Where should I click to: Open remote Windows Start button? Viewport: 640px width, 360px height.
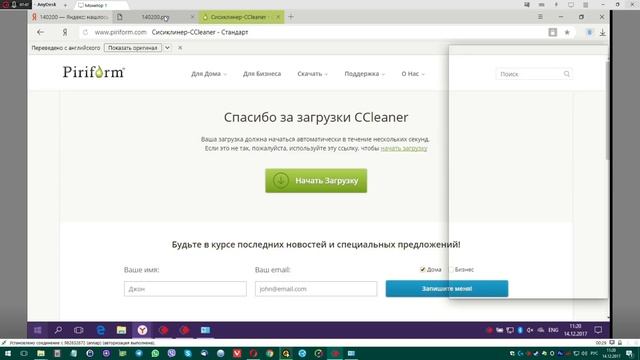click(38, 330)
